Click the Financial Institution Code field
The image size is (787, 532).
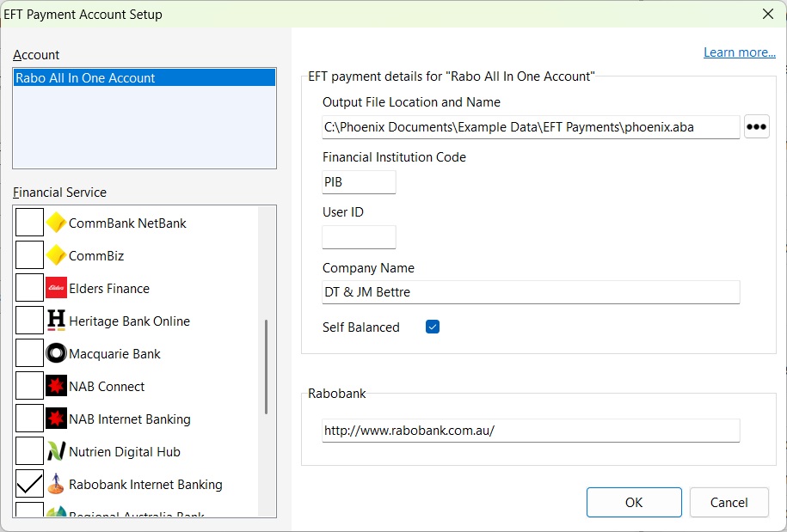(x=359, y=182)
